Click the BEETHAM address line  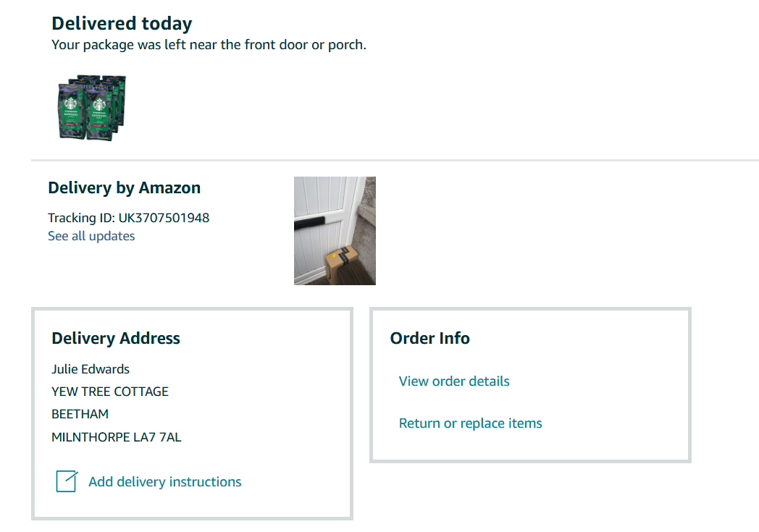(x=80, y=414)
